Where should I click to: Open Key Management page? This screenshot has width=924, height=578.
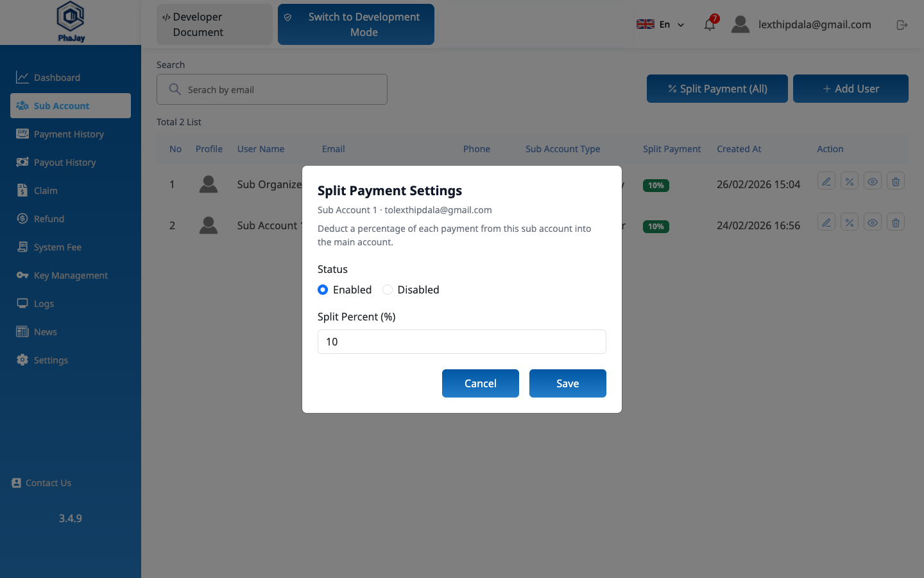tap(71, 276)
